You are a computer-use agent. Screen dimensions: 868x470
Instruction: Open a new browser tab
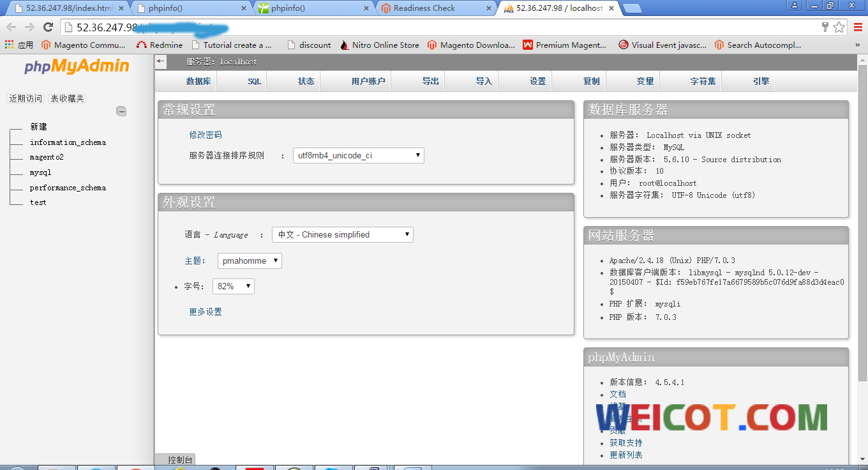[632, 8]
